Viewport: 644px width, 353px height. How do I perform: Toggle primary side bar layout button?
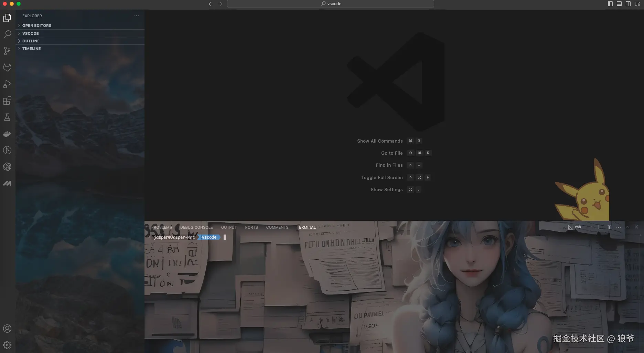click(610, 4)
